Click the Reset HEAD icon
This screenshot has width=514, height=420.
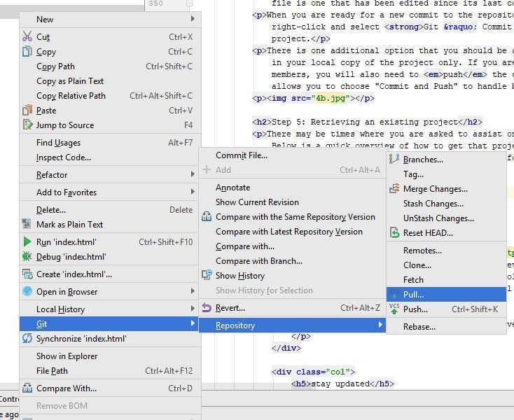pos(394,233)
